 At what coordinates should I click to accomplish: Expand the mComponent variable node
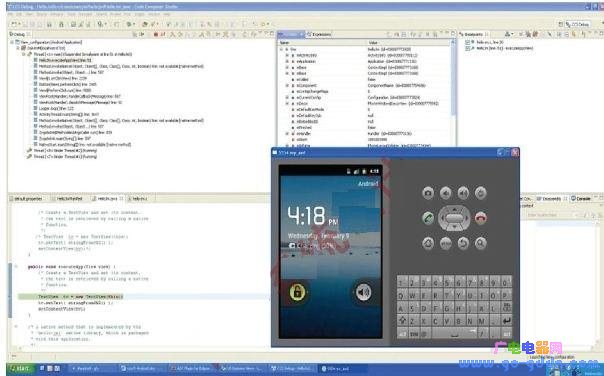(x=287, y=86)
